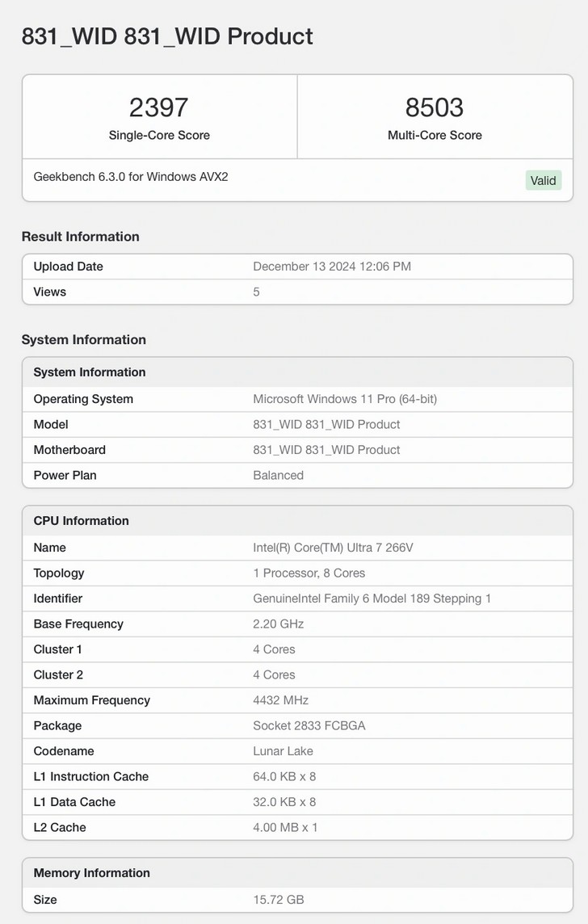This screenshot has width=588, height=924.
Task: Click the Package label
Action: click(x=57, y=725)
